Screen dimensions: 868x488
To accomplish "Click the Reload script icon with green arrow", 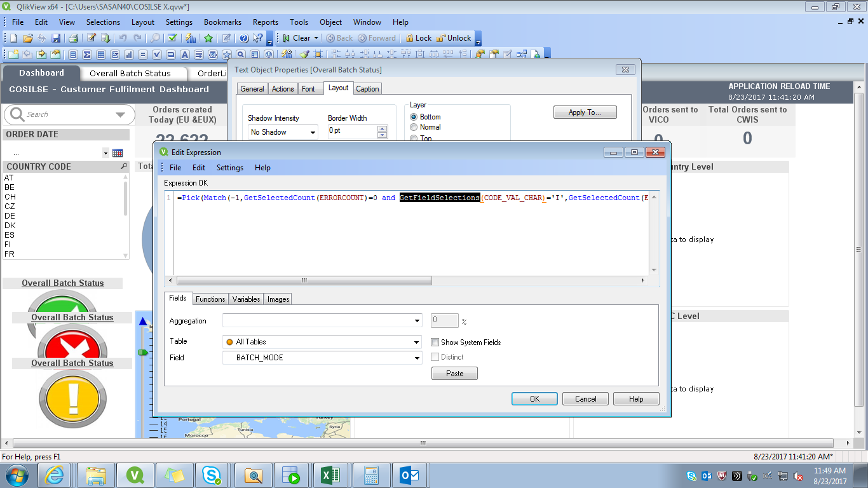I will click(105, 38).
